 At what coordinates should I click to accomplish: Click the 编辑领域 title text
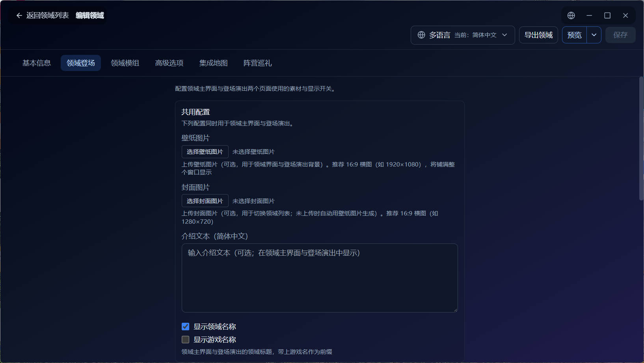click(x=90, y=15)
